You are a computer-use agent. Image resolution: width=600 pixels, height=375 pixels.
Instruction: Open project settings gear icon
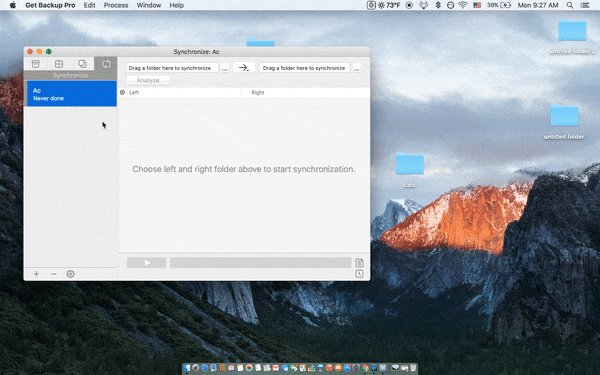pos(70,274)
